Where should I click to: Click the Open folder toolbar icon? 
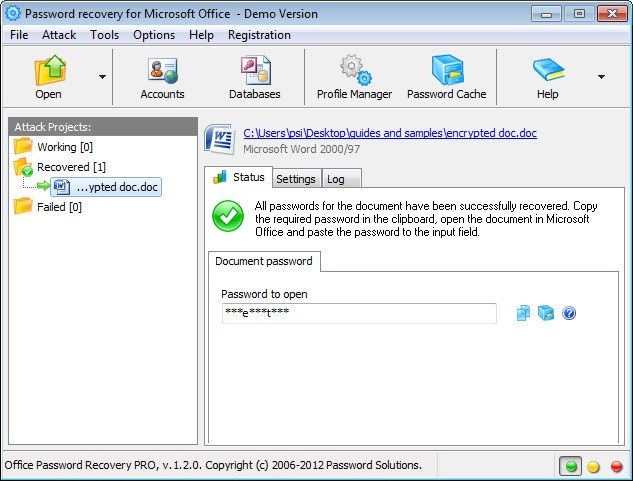pyautogui.click(x=50, y=70)
